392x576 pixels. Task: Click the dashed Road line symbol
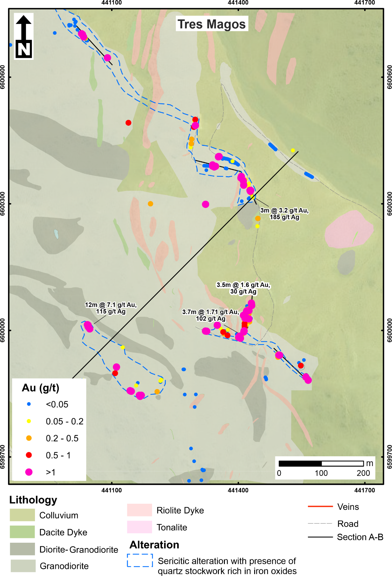click(x=320, y=524)
